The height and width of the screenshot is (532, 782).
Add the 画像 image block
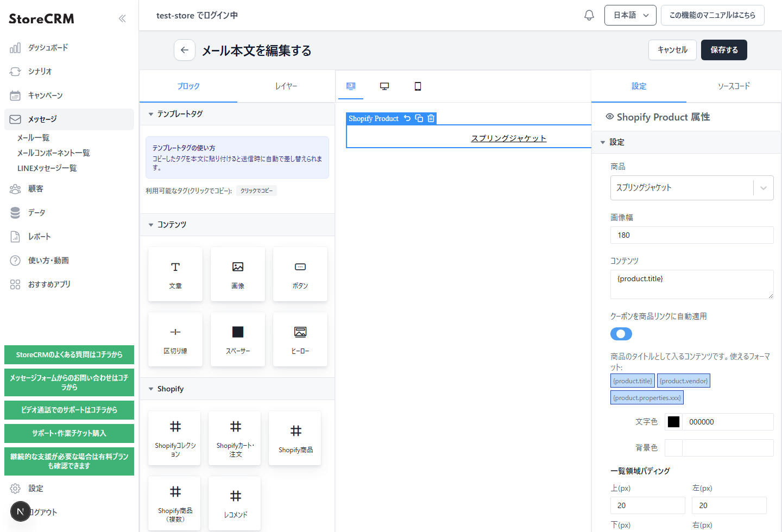[x=238, y=274]
